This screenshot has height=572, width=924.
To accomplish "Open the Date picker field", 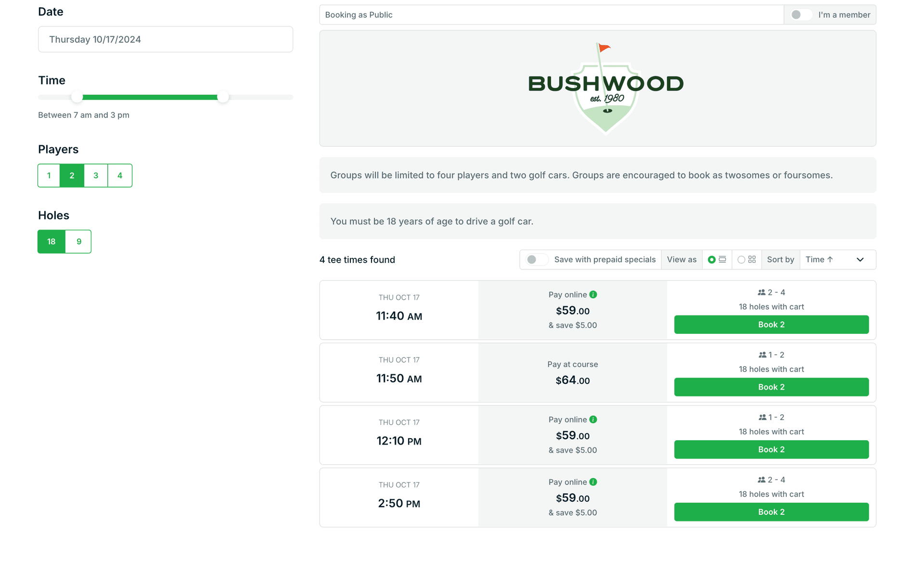I will coord(165,39).
